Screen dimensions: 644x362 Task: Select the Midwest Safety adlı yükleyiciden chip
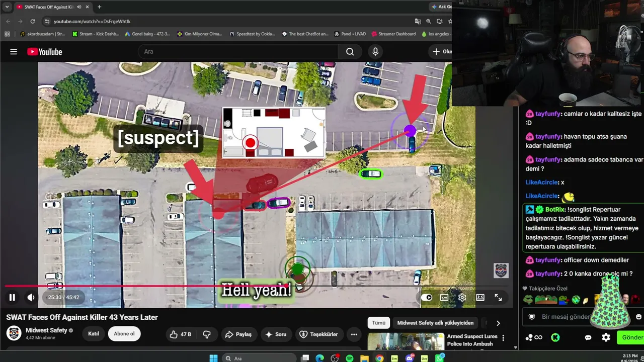tap(436, 323)
